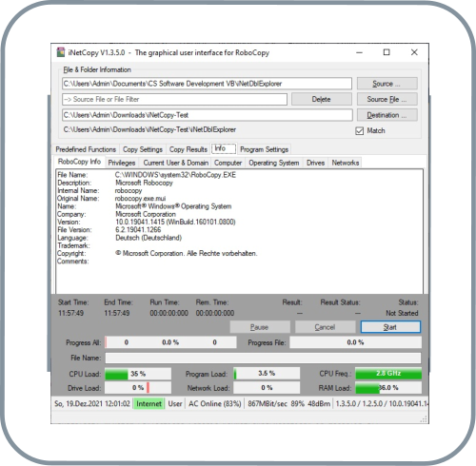The image size is (476, 466).
Task: Click the Drive Load bar showing 0 %
Action: click(x=138, y=388)
